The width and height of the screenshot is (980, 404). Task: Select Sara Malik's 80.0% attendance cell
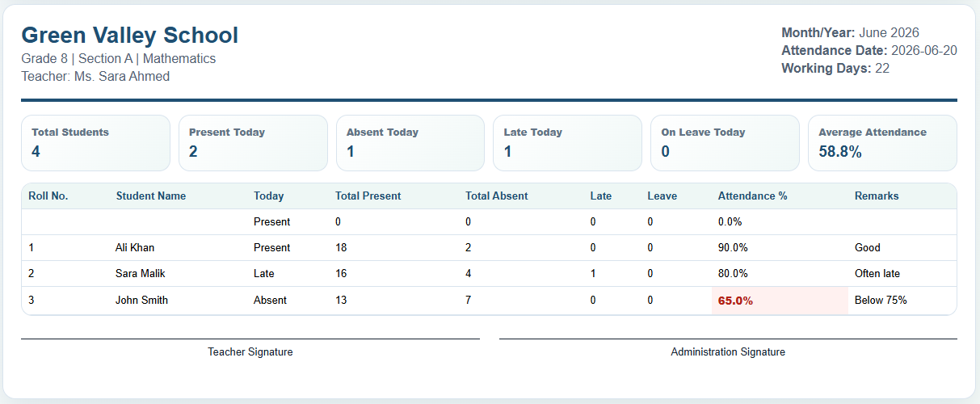780,274
